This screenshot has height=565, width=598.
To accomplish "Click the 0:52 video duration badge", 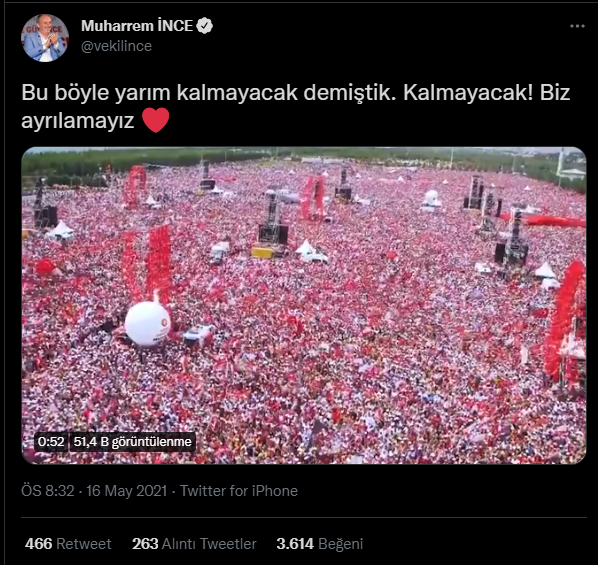I will point(51,442).
